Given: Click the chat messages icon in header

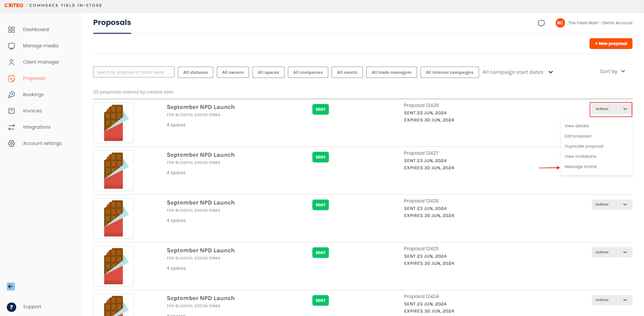Looking at the screenshot, I should [x=541, y=23].
